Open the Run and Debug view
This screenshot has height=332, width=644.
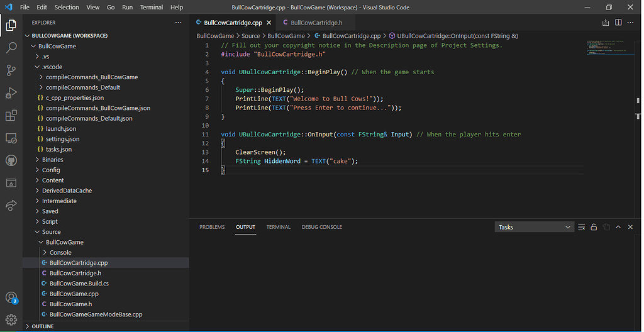[11, 93]
